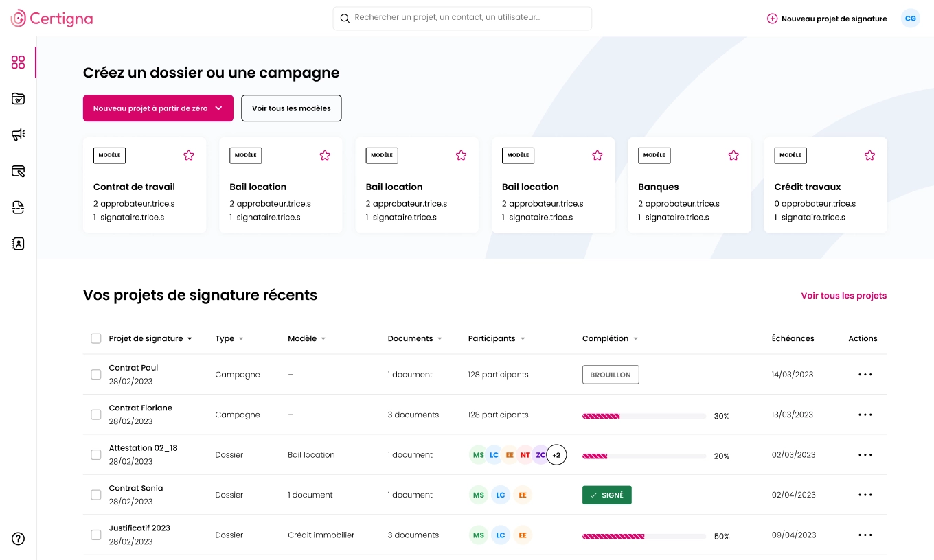Click the 30% progress bar for Contrat Floriane
934x560 pixels.
tap(644, 416)
